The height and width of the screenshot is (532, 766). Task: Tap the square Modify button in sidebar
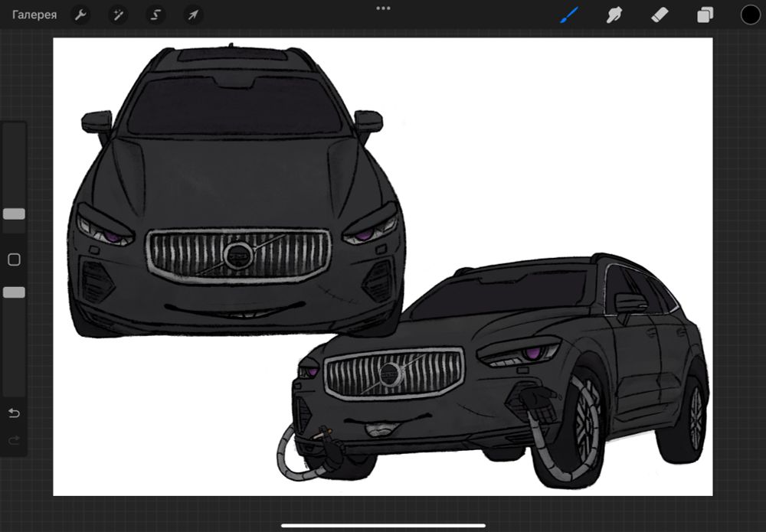[14, 259]
